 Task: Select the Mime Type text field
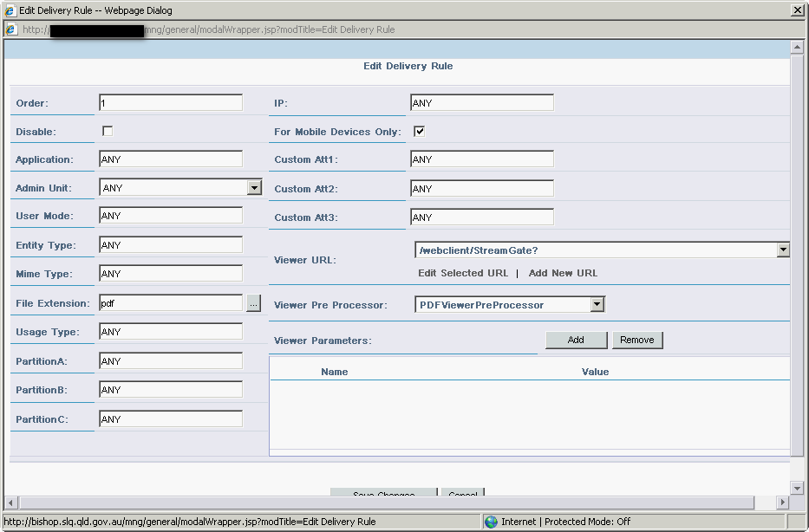(x=171, y=274)
